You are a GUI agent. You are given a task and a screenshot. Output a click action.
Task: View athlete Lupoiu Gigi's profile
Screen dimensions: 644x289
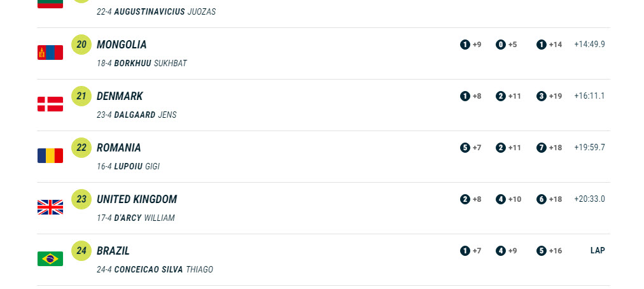pos(137,167)
